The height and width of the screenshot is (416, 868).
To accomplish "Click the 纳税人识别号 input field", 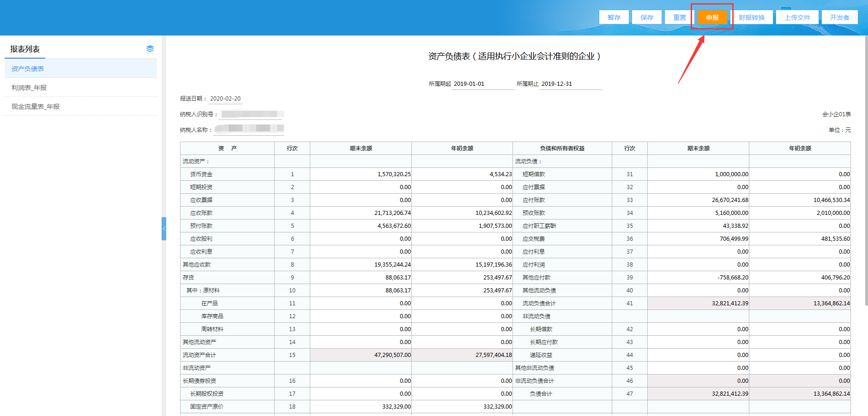I will pos(251,114).
